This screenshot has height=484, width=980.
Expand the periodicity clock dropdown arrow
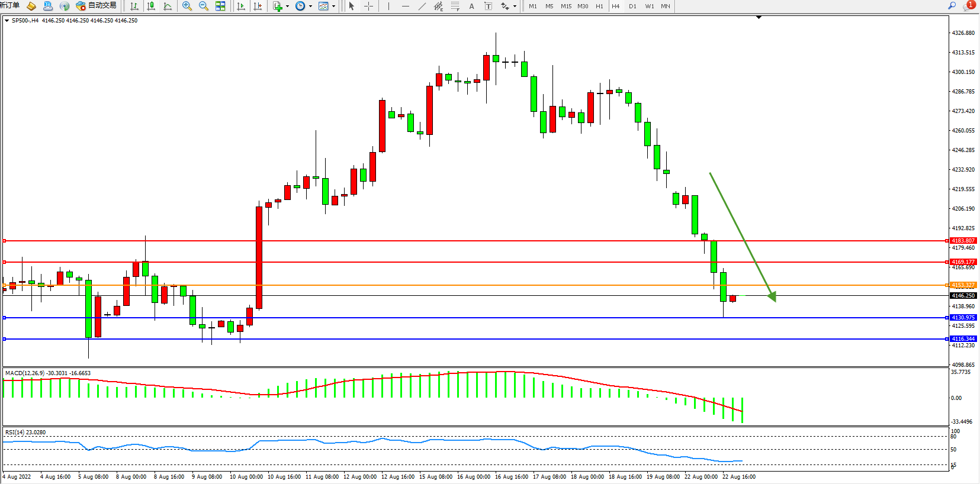pyautogui.click(x=310, y=6)
